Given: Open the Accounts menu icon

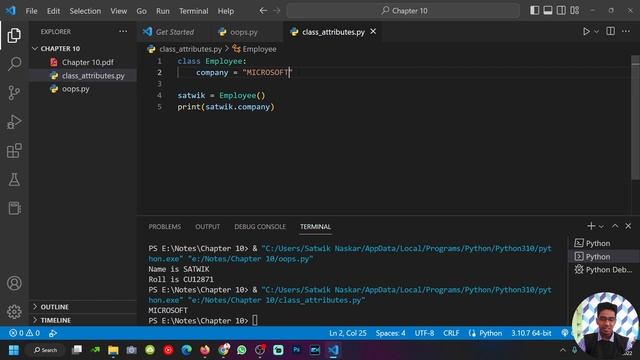Looking at the screenshot, I should pyautogui.click(x=14, y=283).
